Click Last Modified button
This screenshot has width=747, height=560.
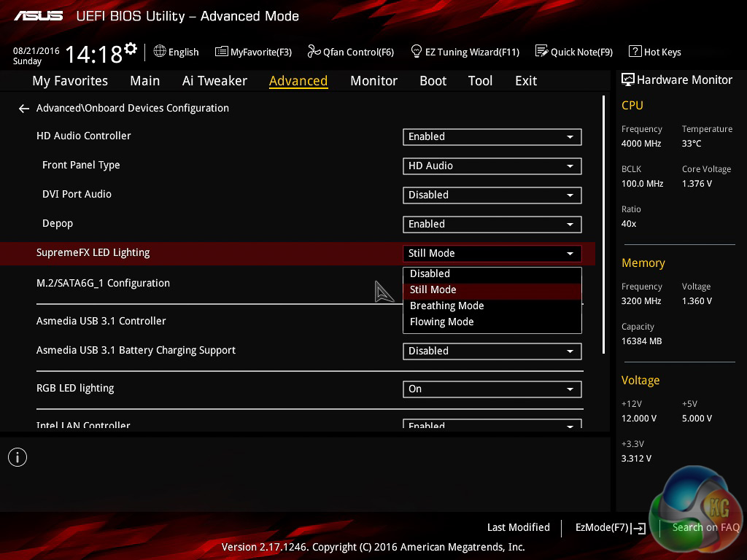pyautogui.click(x=519, y=528)
